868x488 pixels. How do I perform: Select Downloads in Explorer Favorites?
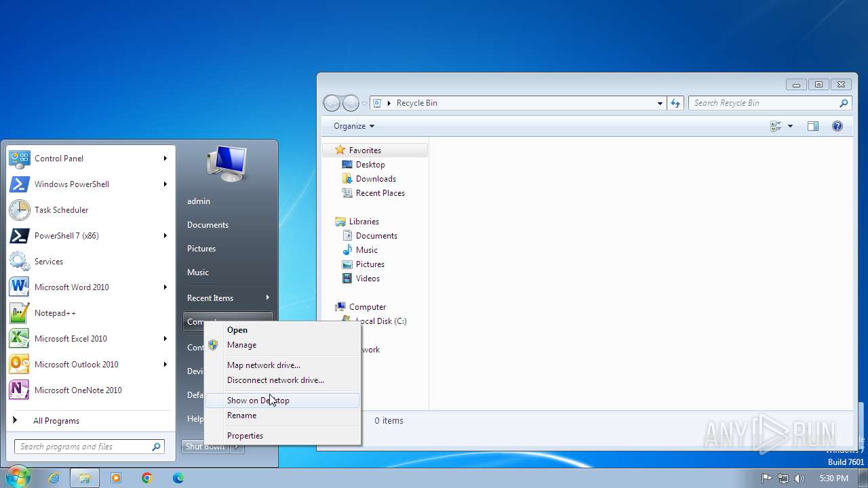[x=376, y=179]
